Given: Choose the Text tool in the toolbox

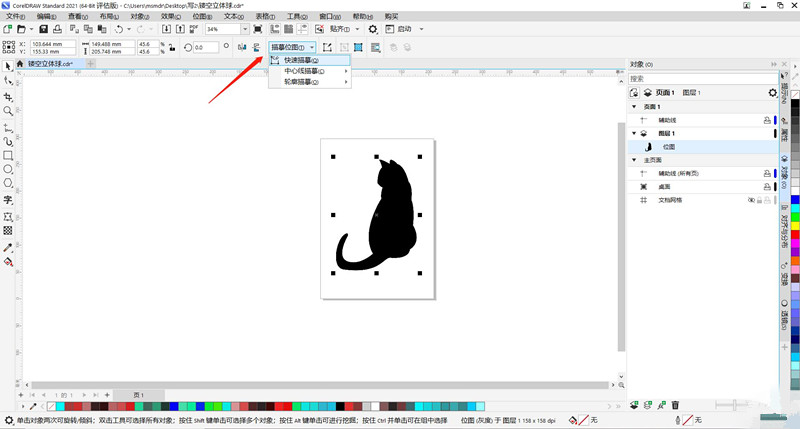Looking at the screenshot, I should pyautogui.click(x=8, y=200).
